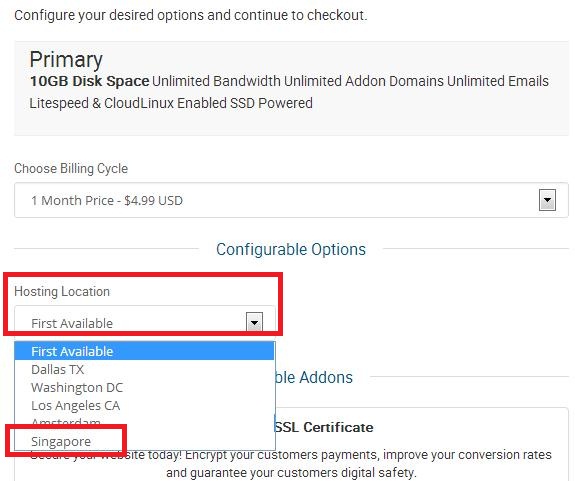
Task: Click the Billing Cycle dropdown arrow
Action: pyautogui.click(x=547, y=200)
